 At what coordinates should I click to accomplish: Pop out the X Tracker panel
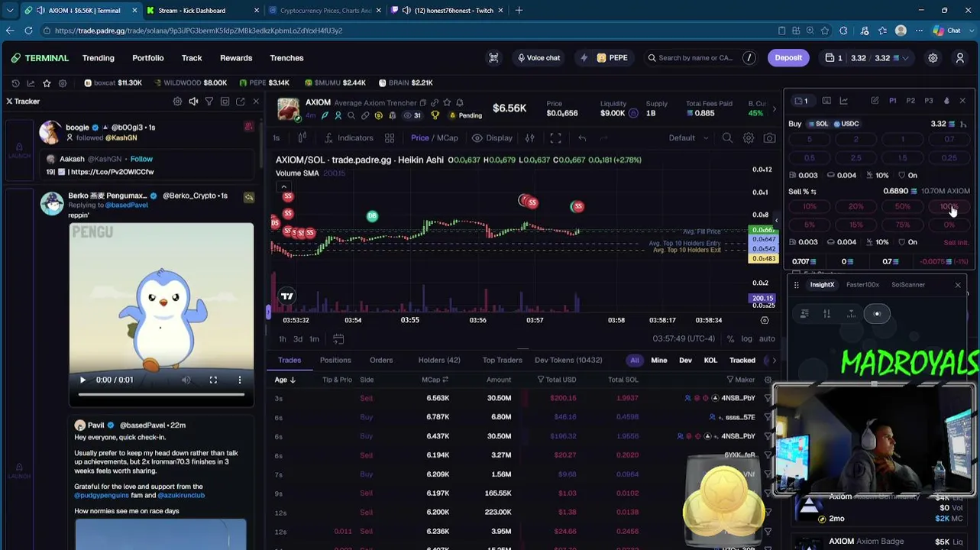(241, 101)
